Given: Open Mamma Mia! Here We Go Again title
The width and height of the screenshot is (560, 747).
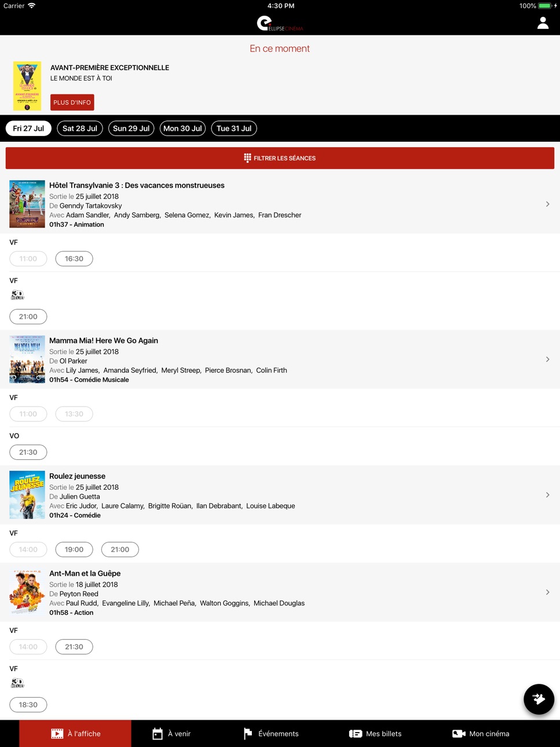Looking at the screenshot, I should click(104, 340).
